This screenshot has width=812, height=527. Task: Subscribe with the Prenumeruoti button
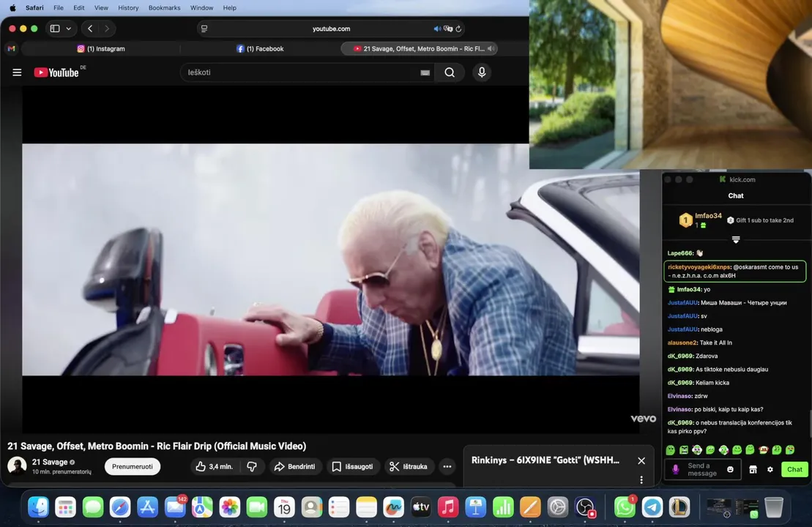[132, 466]
